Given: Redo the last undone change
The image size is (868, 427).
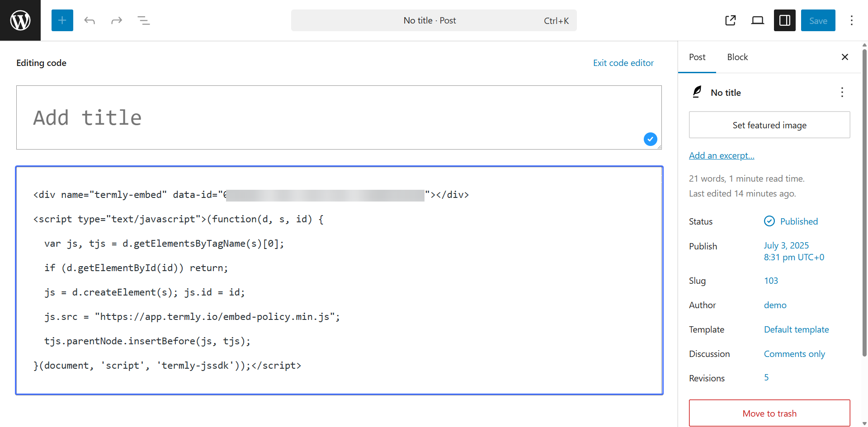Looking at the screenshot, I should [117, 20].
